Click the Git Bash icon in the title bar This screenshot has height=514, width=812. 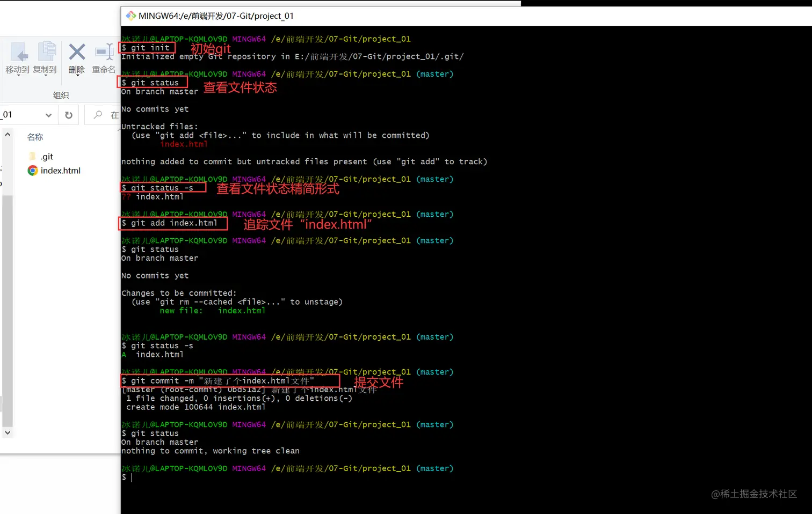[x=130, y=16]
